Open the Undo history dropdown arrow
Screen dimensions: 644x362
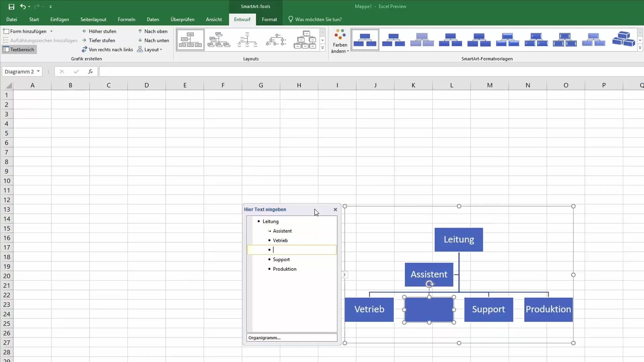(x=29, y=7)
